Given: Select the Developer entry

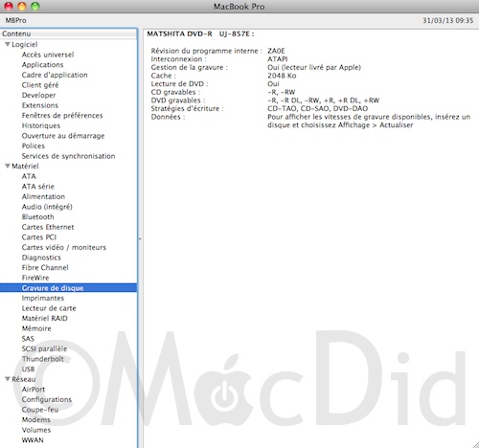Looking at the screenshot, I should pyautogui.click(x=38, y=95).
